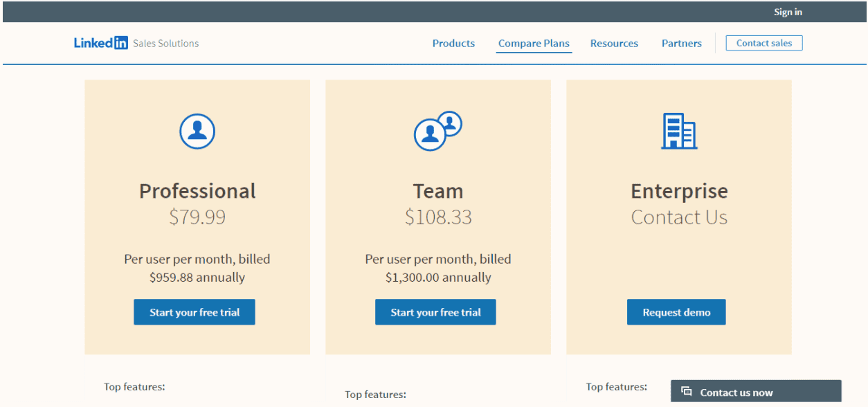The height and width of the screenshot is (407, 868).
Task: Click the Enterprise building icon
Action: tap(679, 131)
